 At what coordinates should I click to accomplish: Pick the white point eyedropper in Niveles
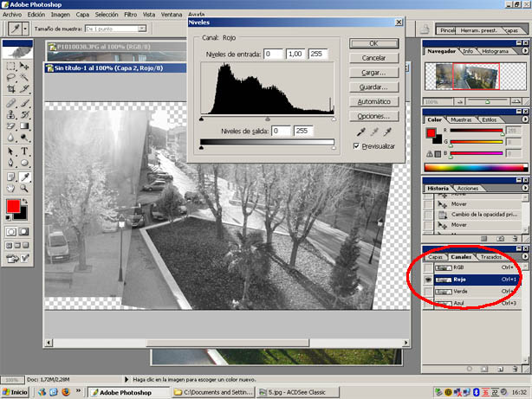[387, 132]
